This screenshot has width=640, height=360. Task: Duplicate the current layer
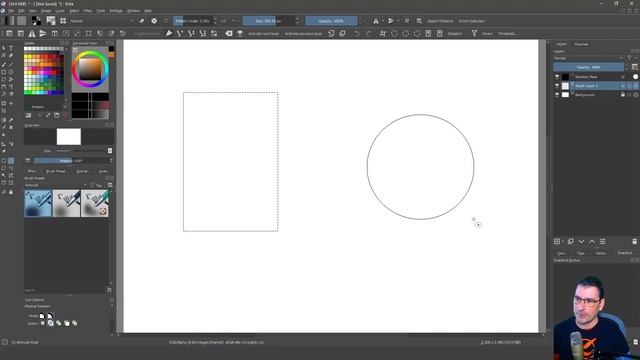571,241
